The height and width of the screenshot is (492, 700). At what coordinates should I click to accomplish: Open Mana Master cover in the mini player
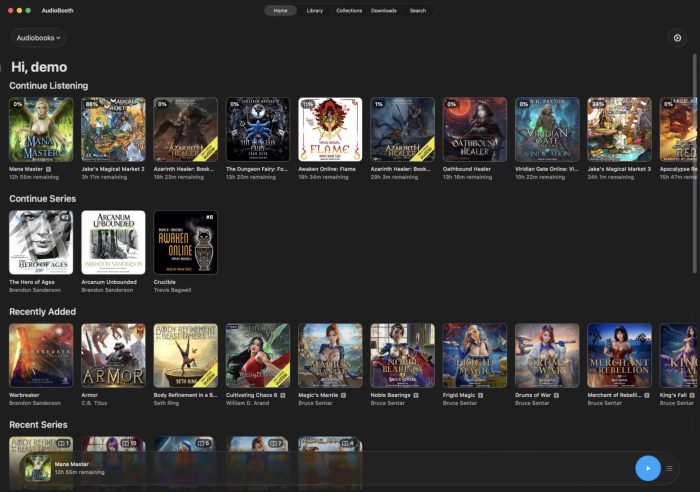point(38,468)
